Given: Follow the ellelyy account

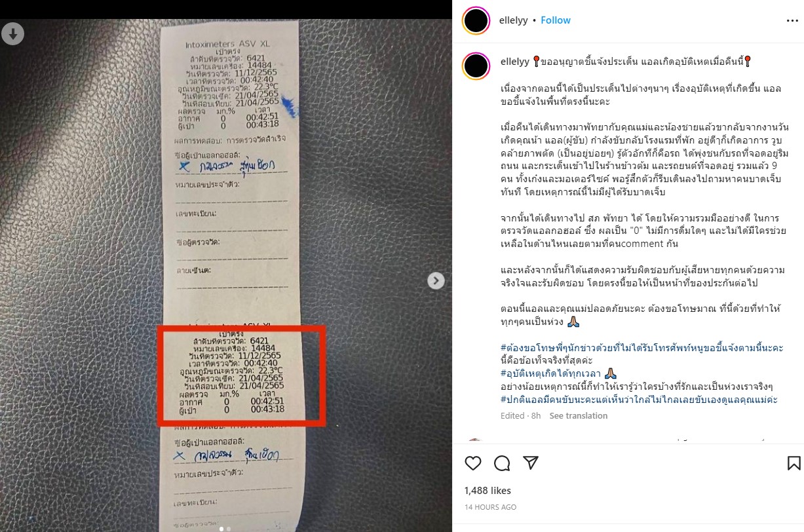Looking at the screenshot, I should pyautogui.click(x=556, y=20).
